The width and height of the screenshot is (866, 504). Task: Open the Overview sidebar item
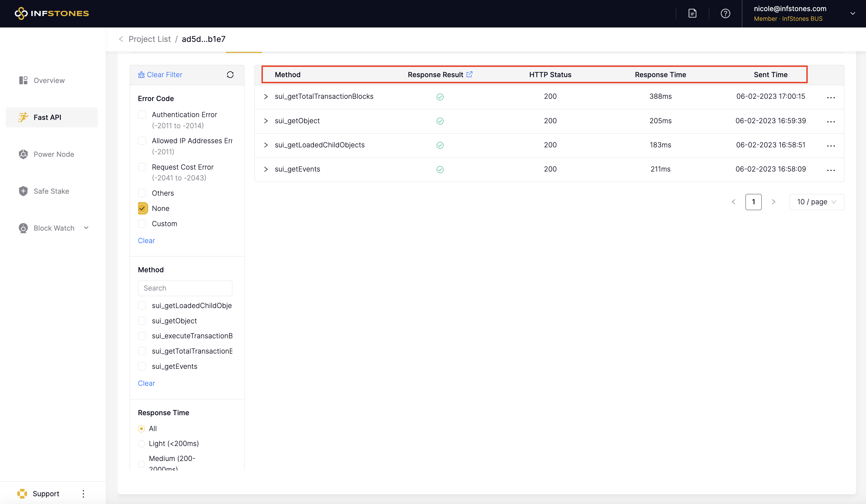(x=49, y=80)
